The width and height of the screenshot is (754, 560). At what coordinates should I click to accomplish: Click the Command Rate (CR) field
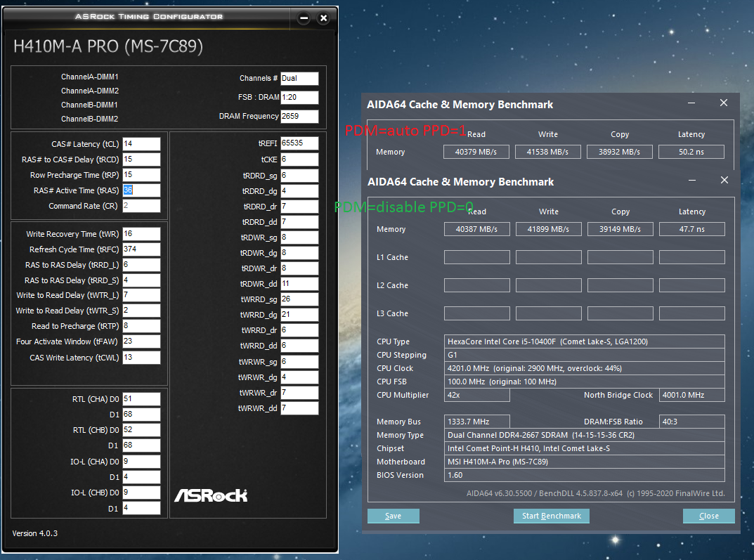141,206
